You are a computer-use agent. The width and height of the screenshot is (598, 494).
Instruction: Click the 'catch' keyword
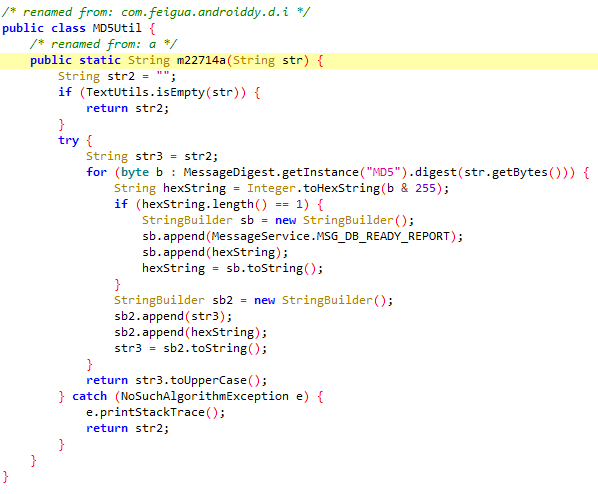tap(90, 397)
